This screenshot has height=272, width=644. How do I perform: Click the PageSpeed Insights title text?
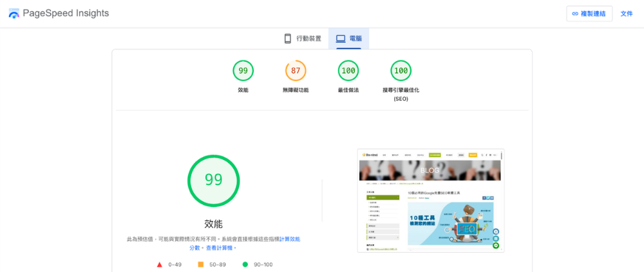click(66, 13)
